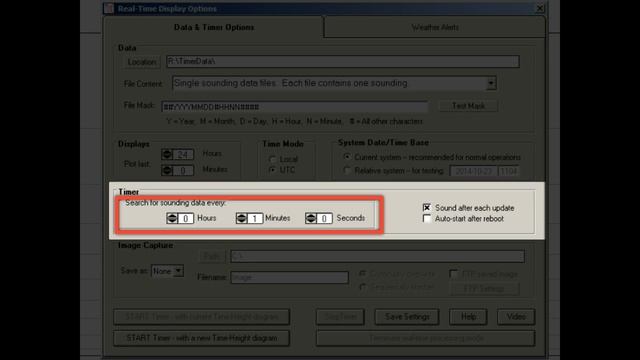Click the Timer Hours value box
Screen dimensions: 640x360
[185, 218]
